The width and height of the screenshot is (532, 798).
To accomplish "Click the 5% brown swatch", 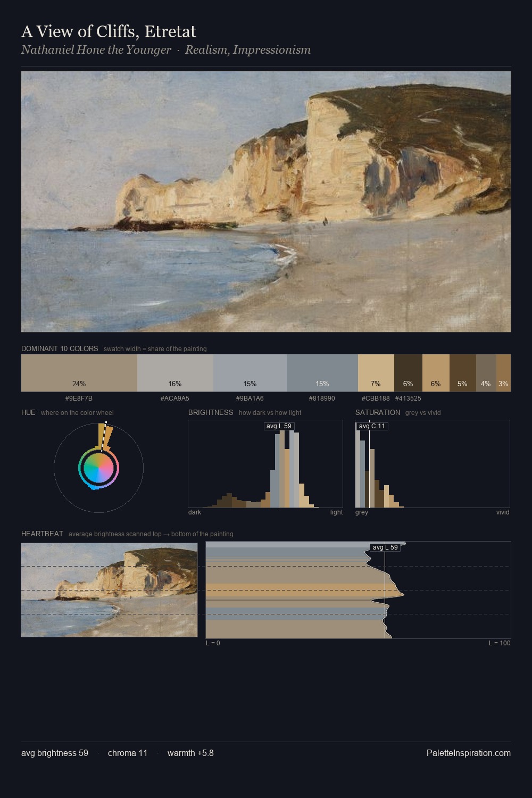I will pos(463,373).
